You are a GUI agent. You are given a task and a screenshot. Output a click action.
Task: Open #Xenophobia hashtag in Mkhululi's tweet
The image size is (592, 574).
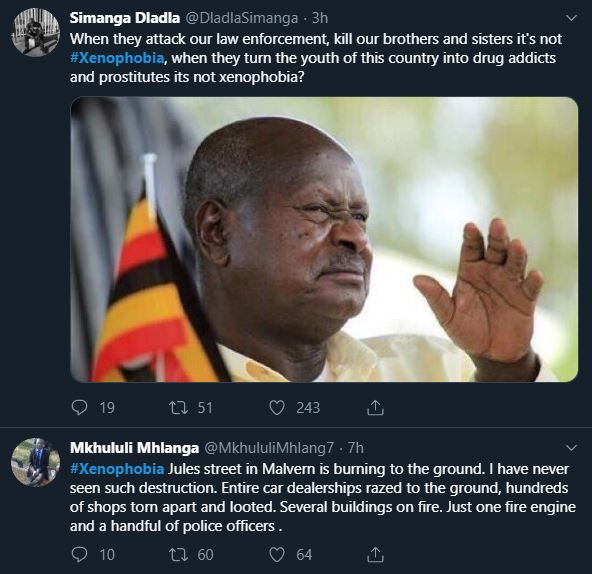tap(117, 469)
